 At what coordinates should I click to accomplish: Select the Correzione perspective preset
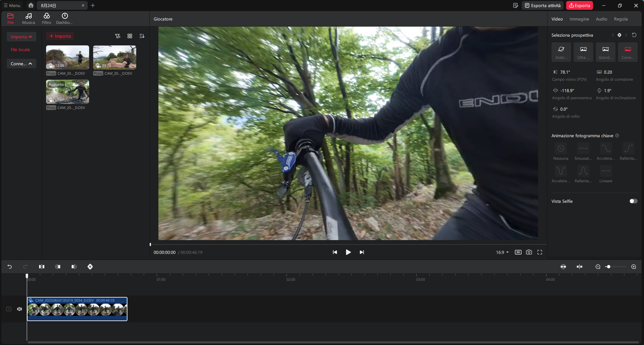(x=628, y=52)
